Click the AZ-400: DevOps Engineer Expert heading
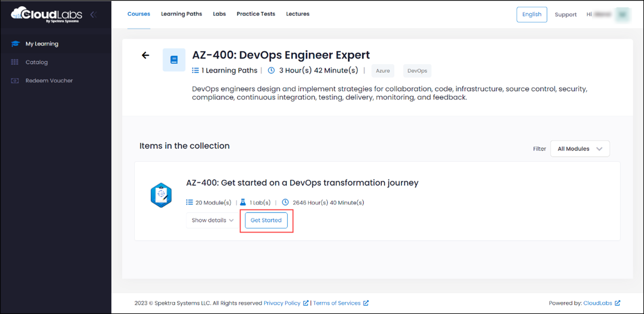Image resolution: width=644 pixels, height=314 pixels. click(281, 55)
